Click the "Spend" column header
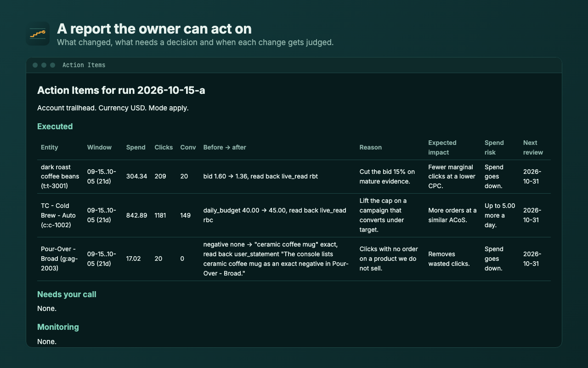This screenshot has height=368, width=588. [x=136, y=147]
